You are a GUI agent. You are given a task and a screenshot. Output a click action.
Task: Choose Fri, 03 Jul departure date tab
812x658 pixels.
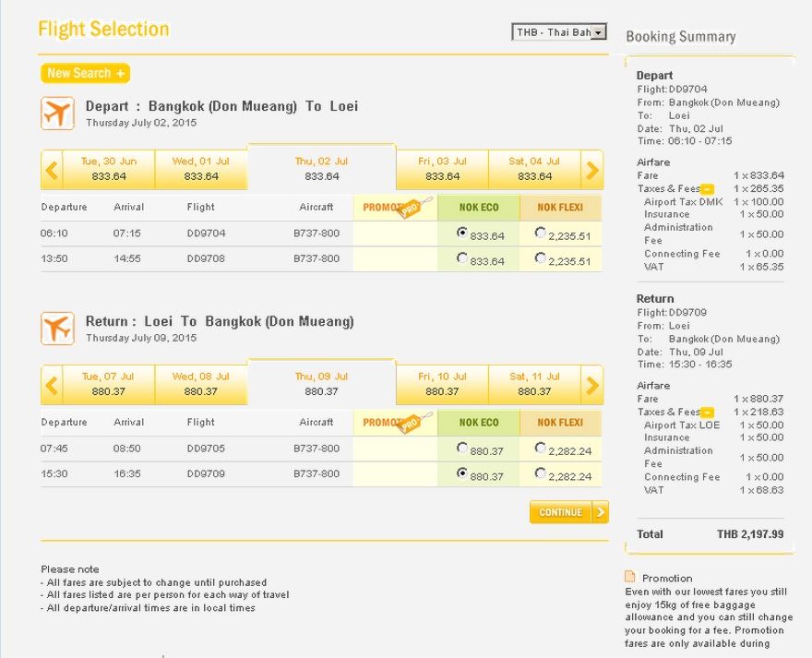442,170
